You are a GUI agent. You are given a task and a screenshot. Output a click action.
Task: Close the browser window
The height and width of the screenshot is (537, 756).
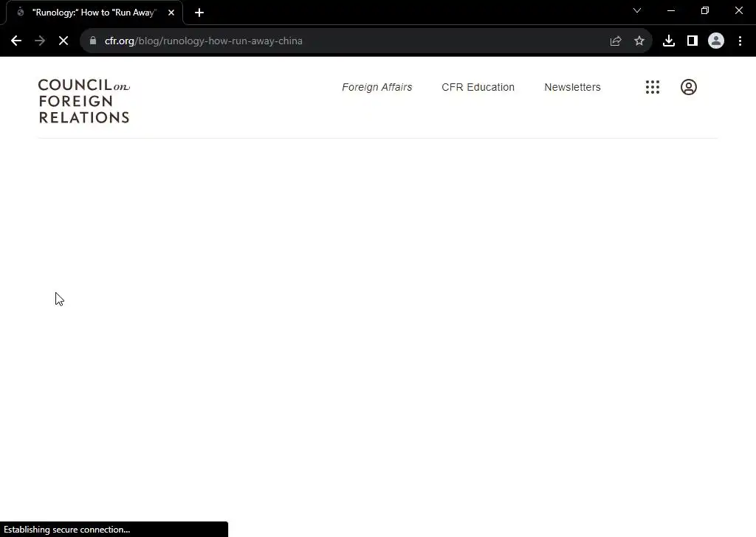coord(738,10)
